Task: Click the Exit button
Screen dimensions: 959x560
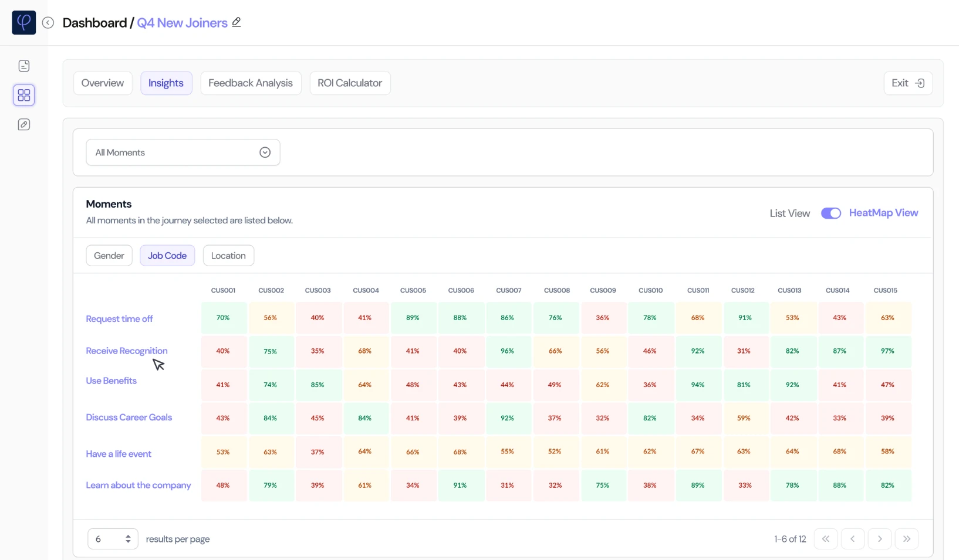Action: pyautogui.click(x=908, y=83)
